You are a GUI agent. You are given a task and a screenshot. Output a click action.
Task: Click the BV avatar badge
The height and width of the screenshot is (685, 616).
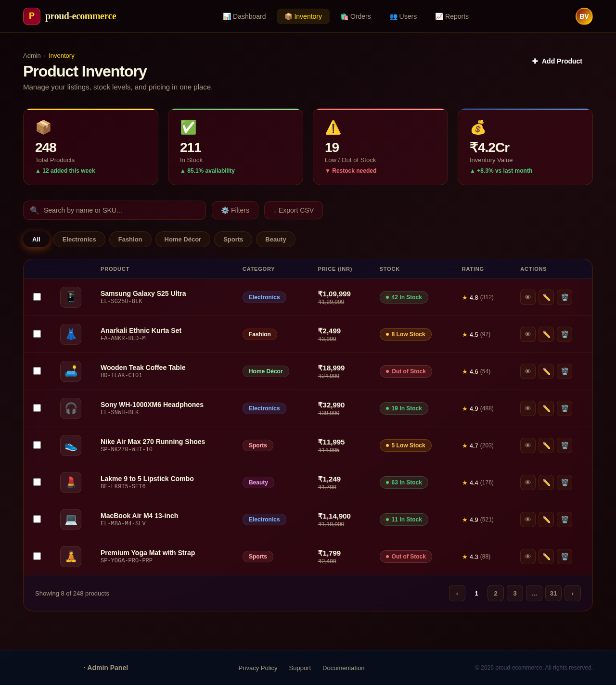coord(584,16)
